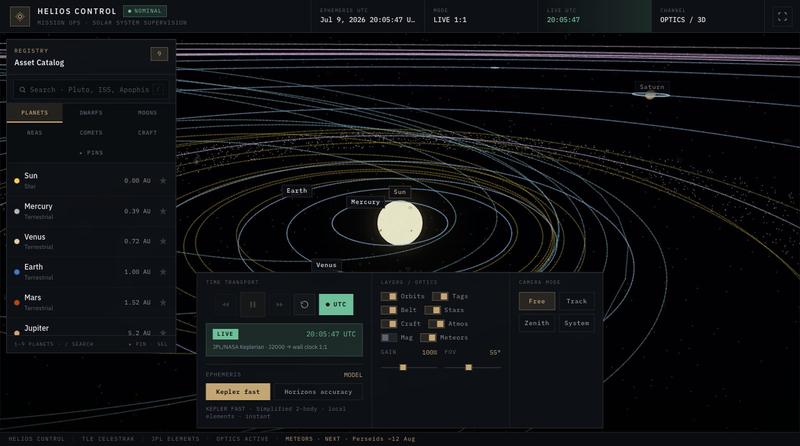Click TLE CELESTRAK in the status bar
Viewport: 800px width, 446px height.
tap(108, 439)
